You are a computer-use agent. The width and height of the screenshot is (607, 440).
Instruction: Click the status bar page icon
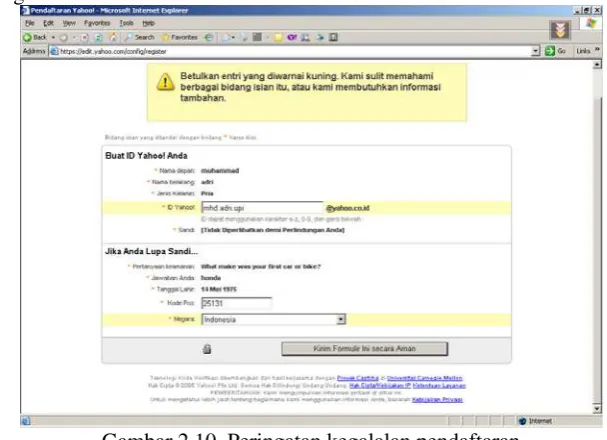pyautogui.click(x=26, y=421)
